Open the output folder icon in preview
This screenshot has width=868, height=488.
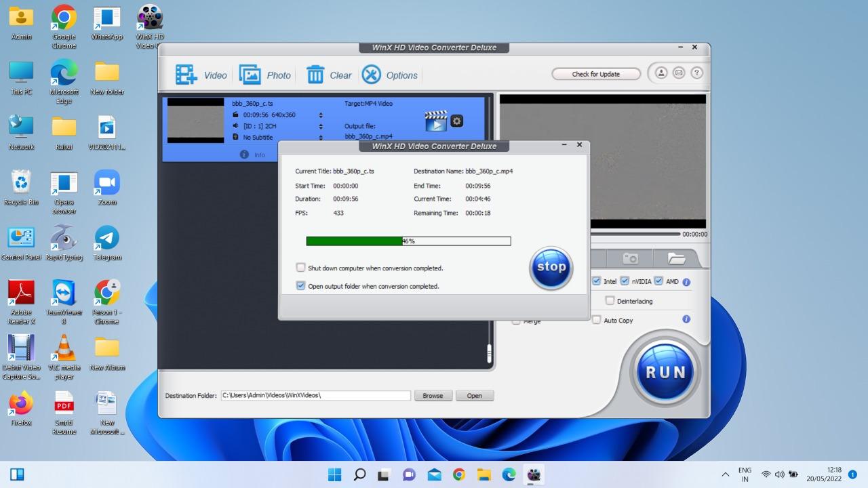point(676,258)
